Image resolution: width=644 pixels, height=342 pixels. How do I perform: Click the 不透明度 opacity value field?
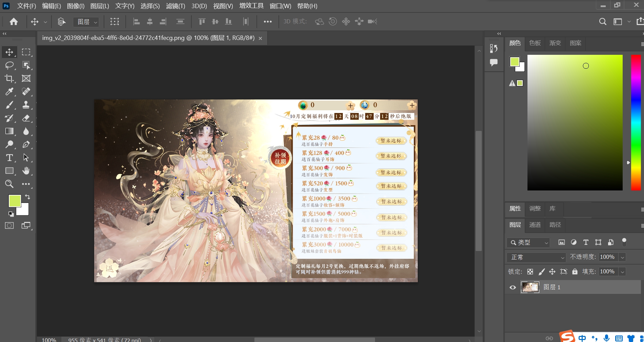click(x=608, y=257)
